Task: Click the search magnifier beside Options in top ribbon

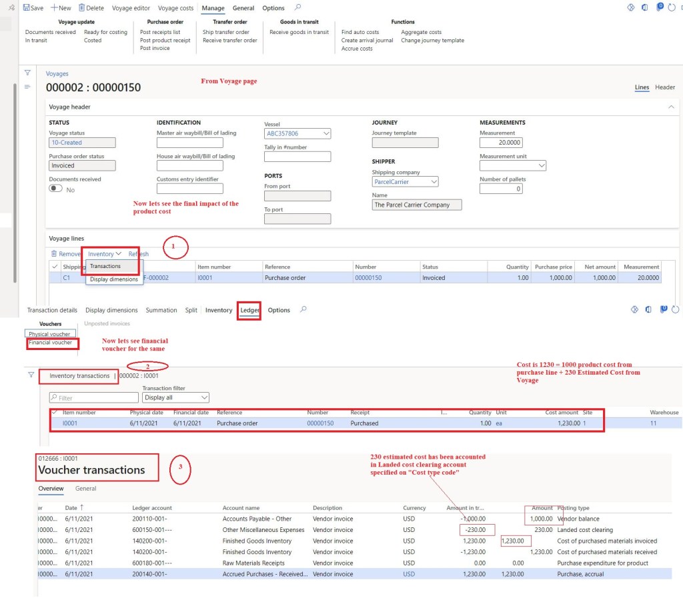Action: [297, 7]
